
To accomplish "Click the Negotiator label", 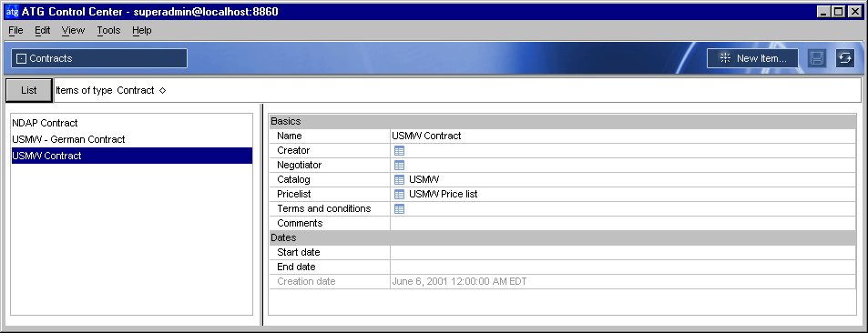I will 299,165.
